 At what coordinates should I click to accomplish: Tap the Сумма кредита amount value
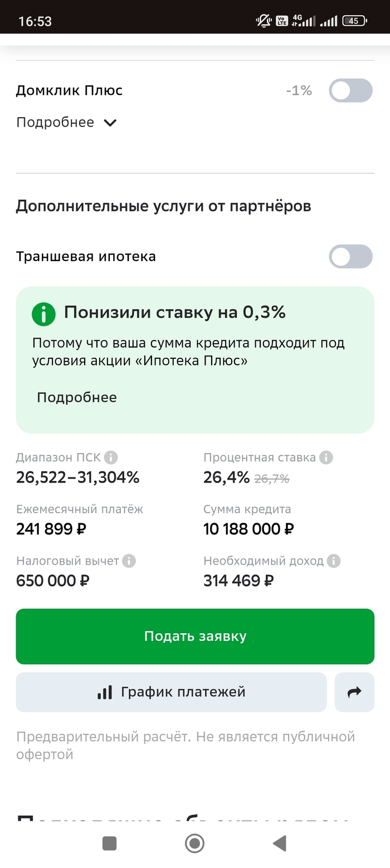click(x=248, y=529)
